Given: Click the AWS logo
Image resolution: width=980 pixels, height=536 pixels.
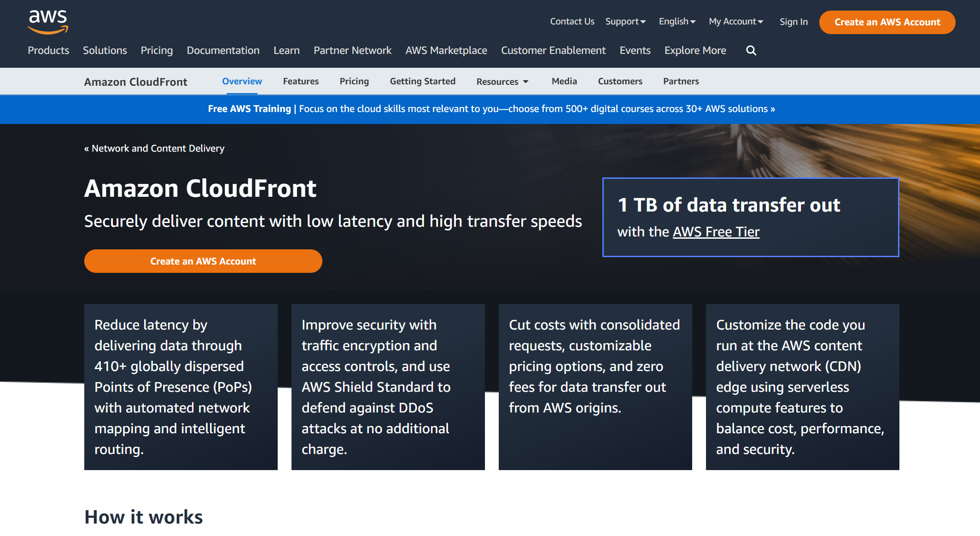Looking at the screenshot, I should tap(48, 22).
